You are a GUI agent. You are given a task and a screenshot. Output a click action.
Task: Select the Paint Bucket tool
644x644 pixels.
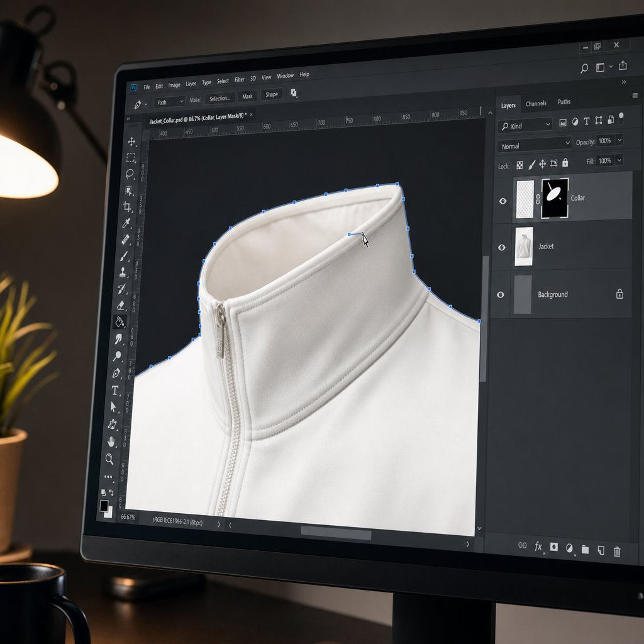click(x=119, y=322)
